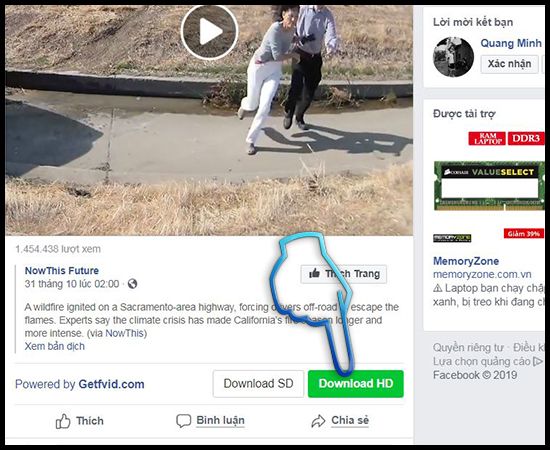Click the Laptop bạn chạy chậm ad text

click(489, 295)
